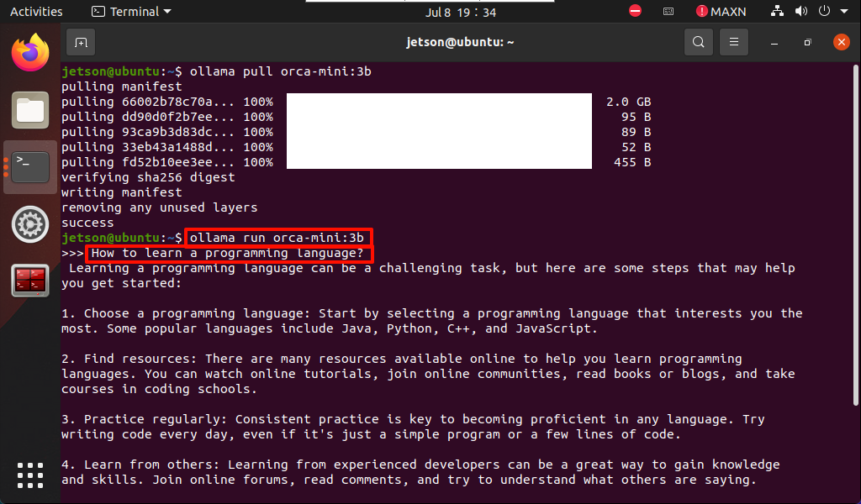Click the keyboard indicator in the top bar

point(668,12)
